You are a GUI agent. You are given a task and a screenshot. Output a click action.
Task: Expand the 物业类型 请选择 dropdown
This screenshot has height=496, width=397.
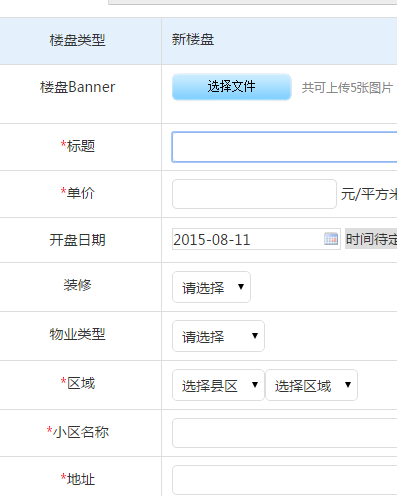click(x=218, y=336)
